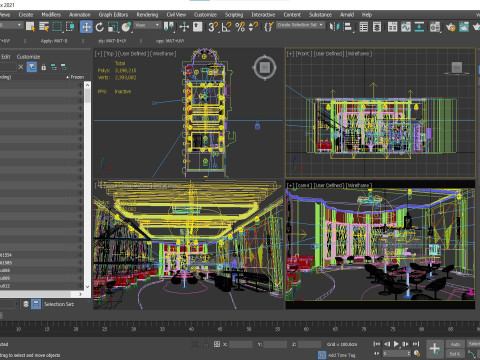The height and width of the screenshot is (360, 480).
Task: Click Scene Explorer scroll right arrow
Action: tap(80, 294)
